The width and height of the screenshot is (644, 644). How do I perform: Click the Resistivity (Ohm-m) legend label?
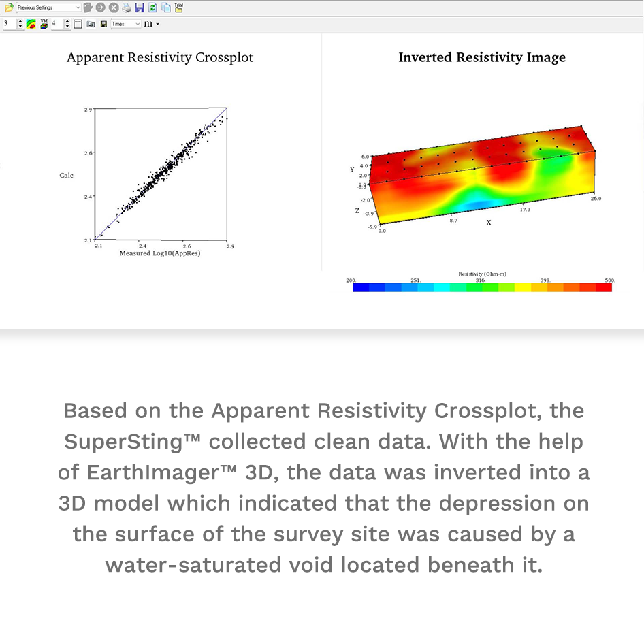tap(482, 274)
